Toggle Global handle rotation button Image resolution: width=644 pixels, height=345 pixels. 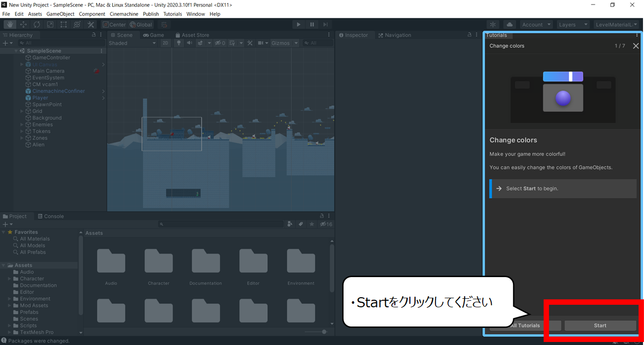[x=141, y=25]
